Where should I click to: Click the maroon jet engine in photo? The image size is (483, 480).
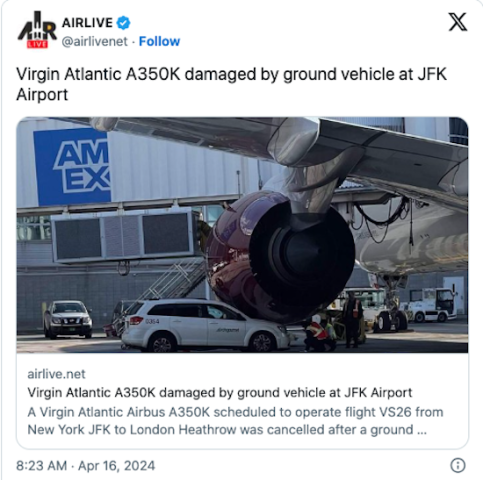[x=280, y=257]
